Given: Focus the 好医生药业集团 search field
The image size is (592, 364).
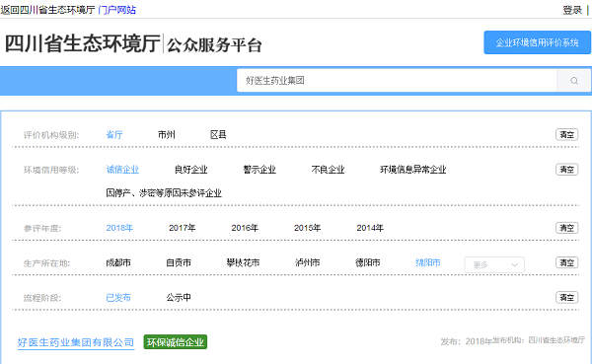Looking at the screenshot, I should click(398, 81).
